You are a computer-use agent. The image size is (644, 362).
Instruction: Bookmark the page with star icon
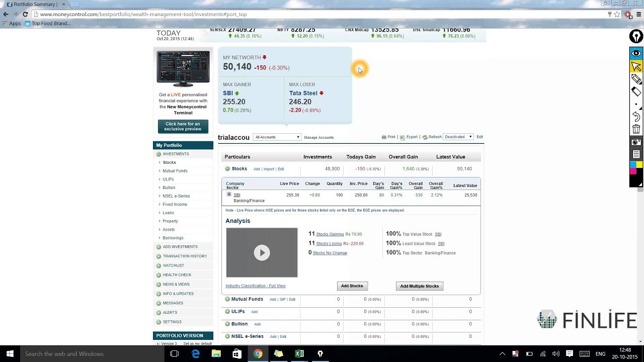tap(617, 14)
